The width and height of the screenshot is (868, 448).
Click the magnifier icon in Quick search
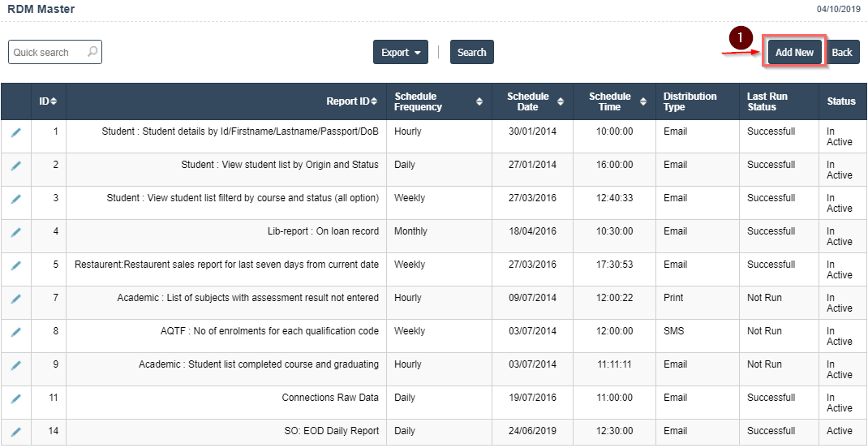pos(92,52)
